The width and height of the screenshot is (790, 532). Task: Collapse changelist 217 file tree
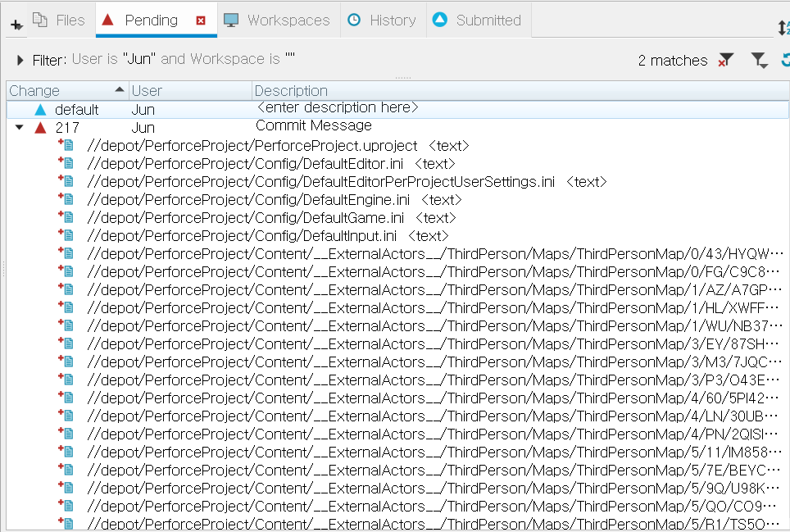(19, 128)
